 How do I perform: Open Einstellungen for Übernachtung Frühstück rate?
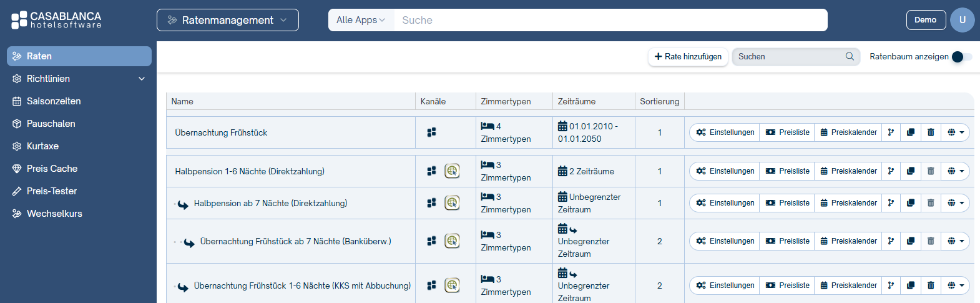pyautogui.click(x=725, y=132)
